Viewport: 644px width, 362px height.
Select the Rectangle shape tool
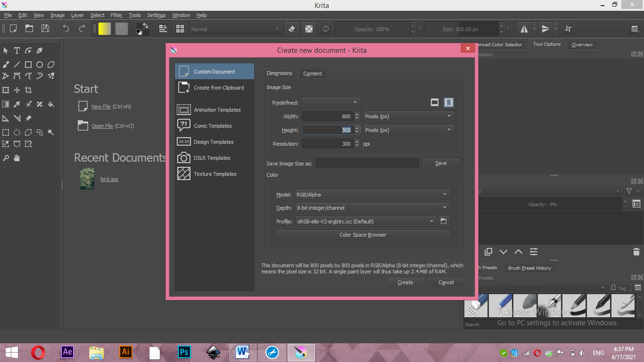coord(28,65)
